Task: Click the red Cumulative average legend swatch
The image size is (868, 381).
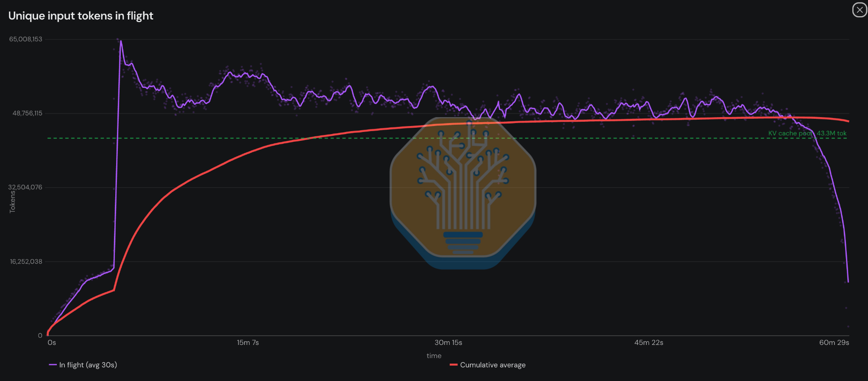Action: click(x=453, y=365)
